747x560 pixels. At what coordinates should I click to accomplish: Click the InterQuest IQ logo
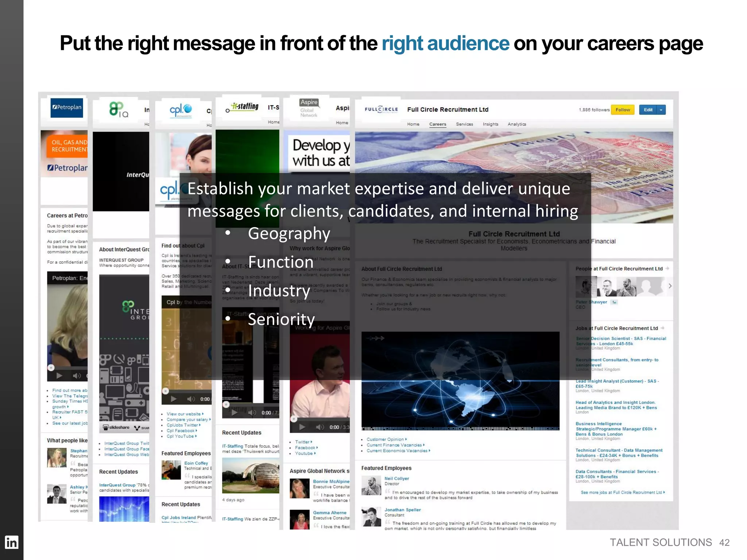click(x=119, y=109)
